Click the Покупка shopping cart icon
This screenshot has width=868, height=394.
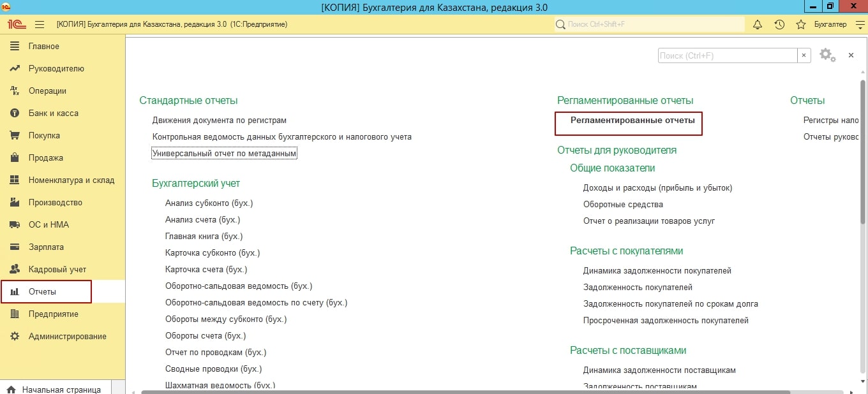pyautogui.click(x=15, y=136)
